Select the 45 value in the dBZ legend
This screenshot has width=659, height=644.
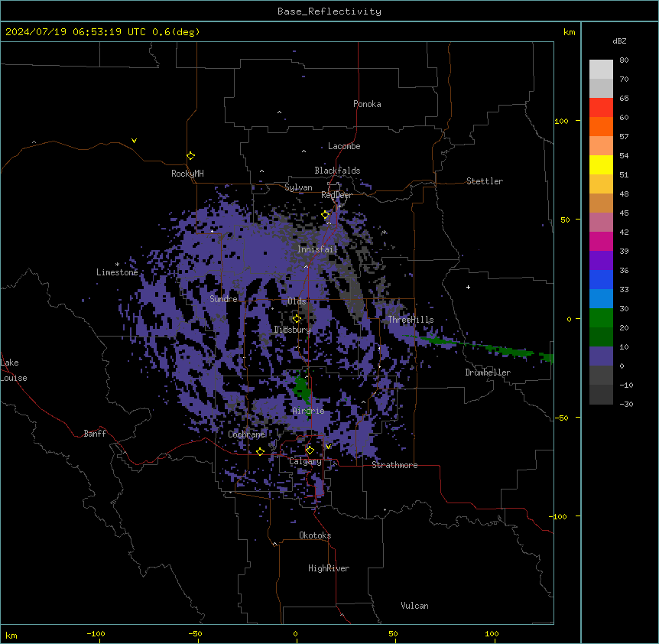click(x=624, y=213)
